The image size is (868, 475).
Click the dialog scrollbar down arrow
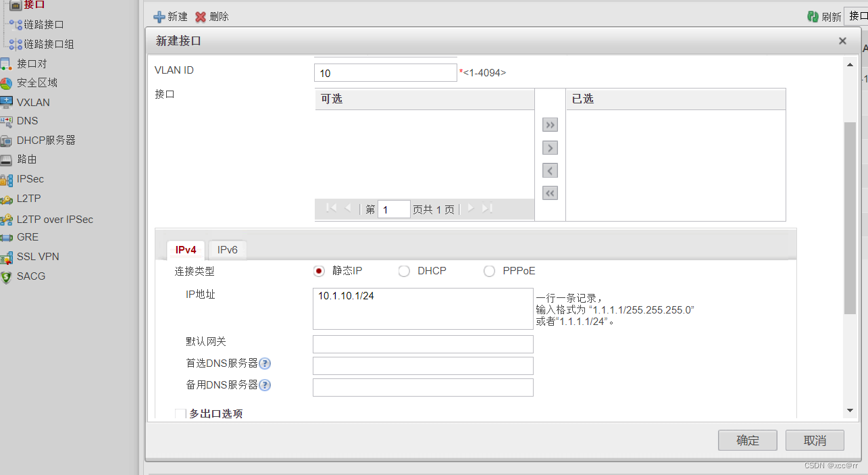[x=850, y=410]
